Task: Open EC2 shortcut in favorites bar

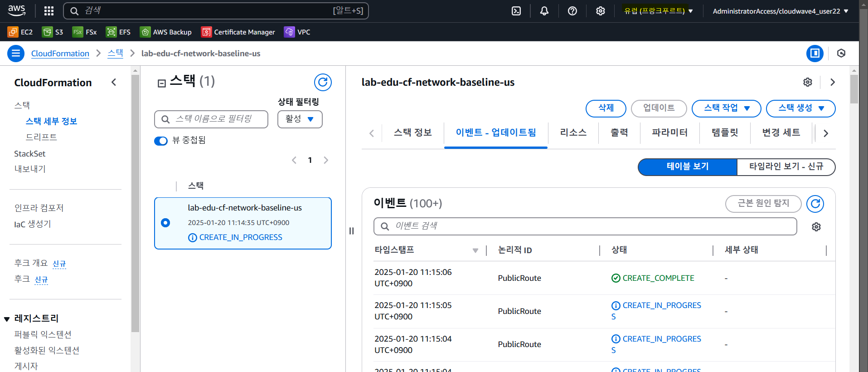Action: coord(20,32)
